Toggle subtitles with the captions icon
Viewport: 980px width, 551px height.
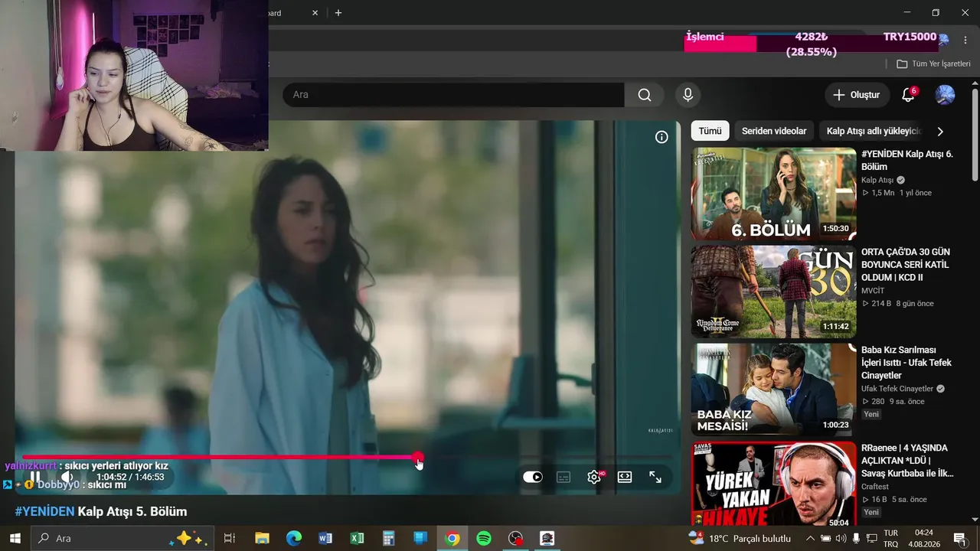[x=563, y=477]
